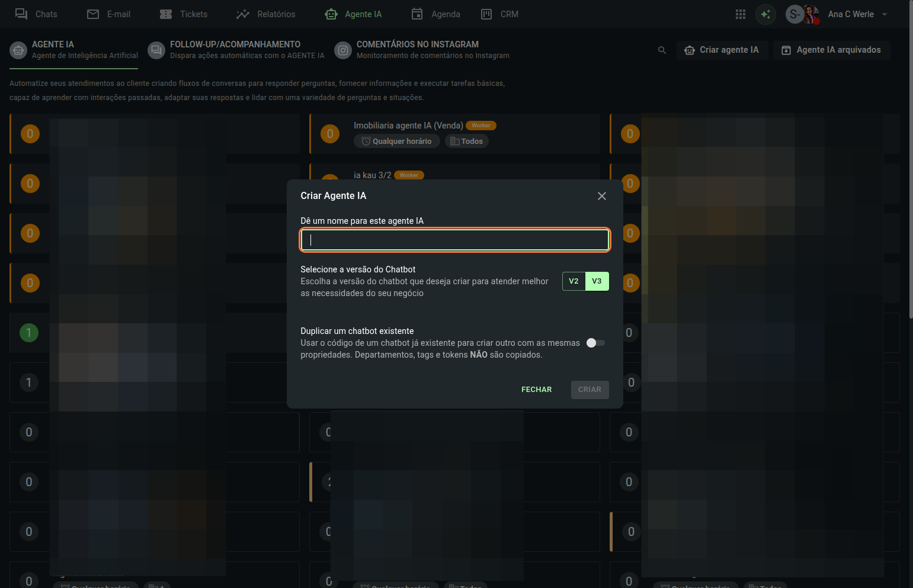913x588 pixels.
Task: Select chatbot version V3
Action: [597, 281]
